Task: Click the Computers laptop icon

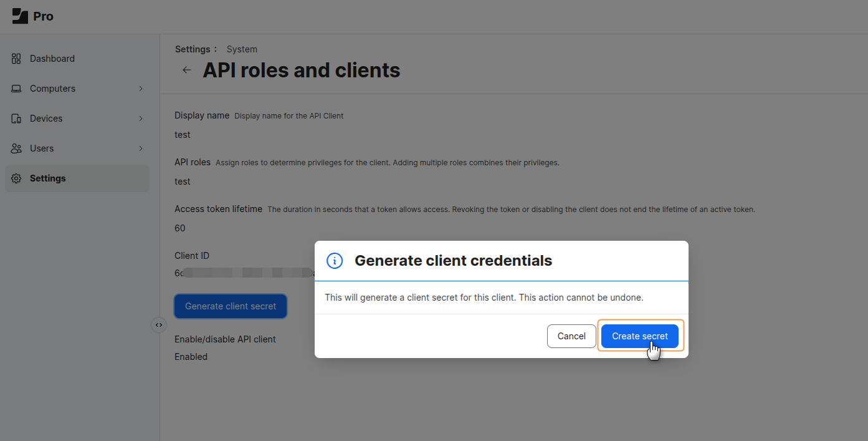Action: 17,89
